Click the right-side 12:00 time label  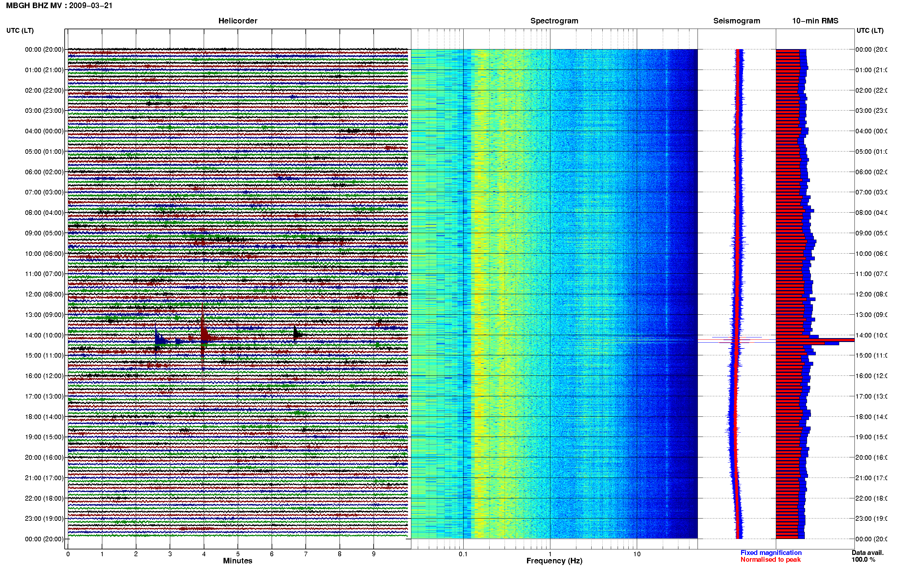(871, 294)
